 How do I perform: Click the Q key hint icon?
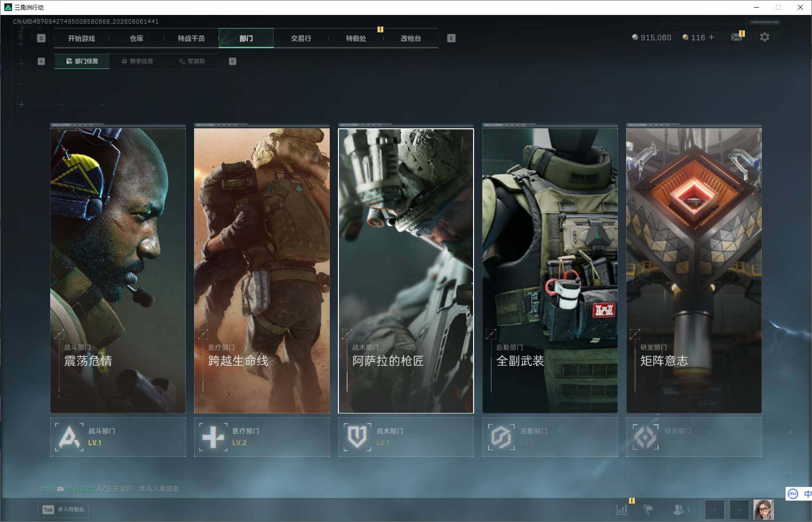[41, 38]
